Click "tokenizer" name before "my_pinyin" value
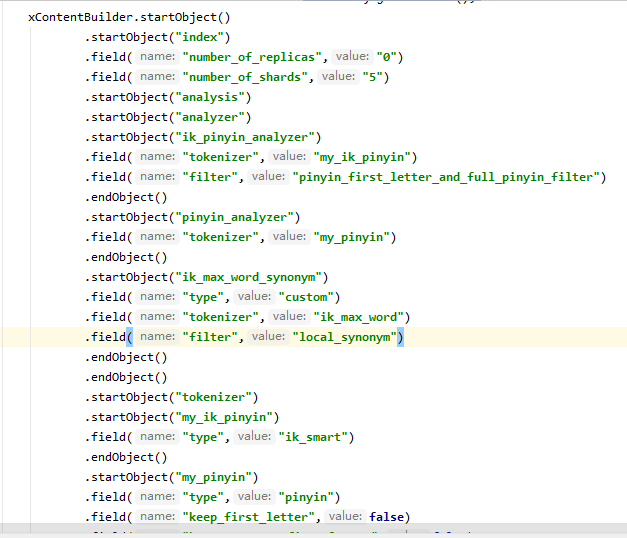This screenshot has height=538, width=627. tap(220, 237)
